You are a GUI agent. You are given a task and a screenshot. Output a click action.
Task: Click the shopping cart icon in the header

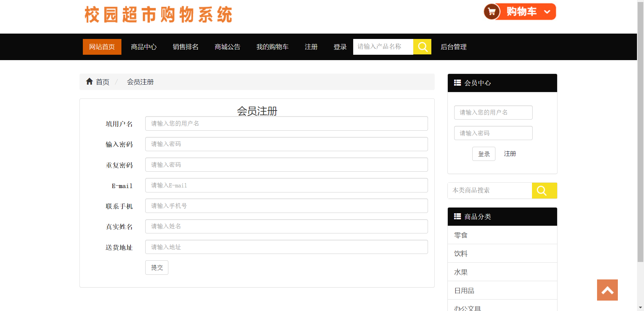(x=492, y=11)
